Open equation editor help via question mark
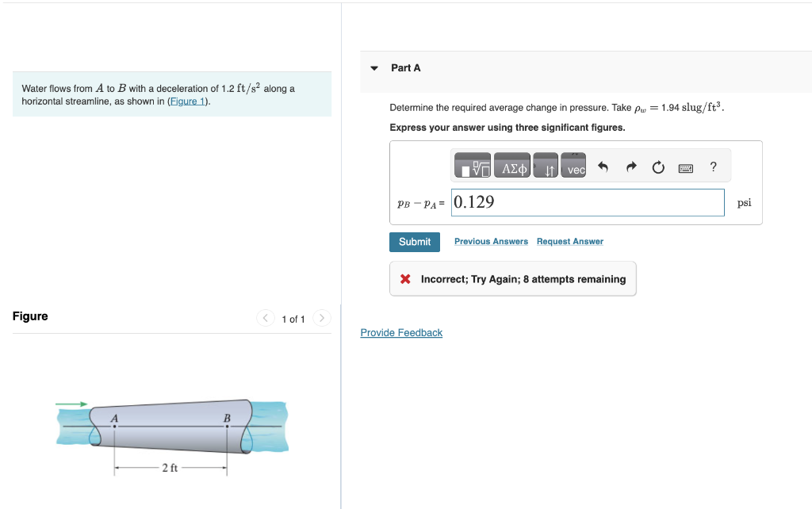This screenshot has height=509, width=812. (712, 167)
